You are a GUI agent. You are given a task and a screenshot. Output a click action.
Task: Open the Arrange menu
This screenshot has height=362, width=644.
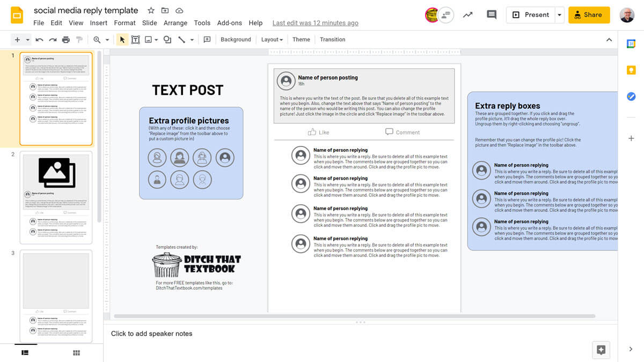point(175,23)
